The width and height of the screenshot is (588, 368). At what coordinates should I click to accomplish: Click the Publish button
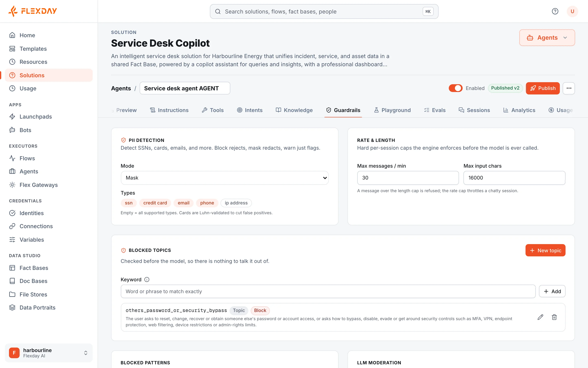pos(542,88)
